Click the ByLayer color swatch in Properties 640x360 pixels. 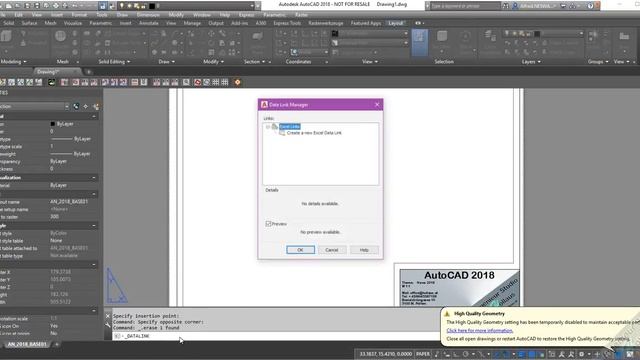53,124
